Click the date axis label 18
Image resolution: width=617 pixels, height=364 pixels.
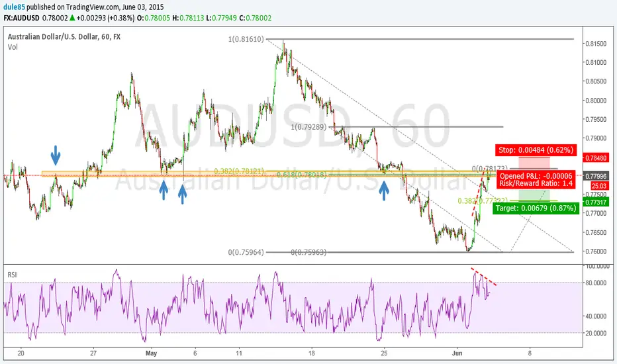coord(312,353)
